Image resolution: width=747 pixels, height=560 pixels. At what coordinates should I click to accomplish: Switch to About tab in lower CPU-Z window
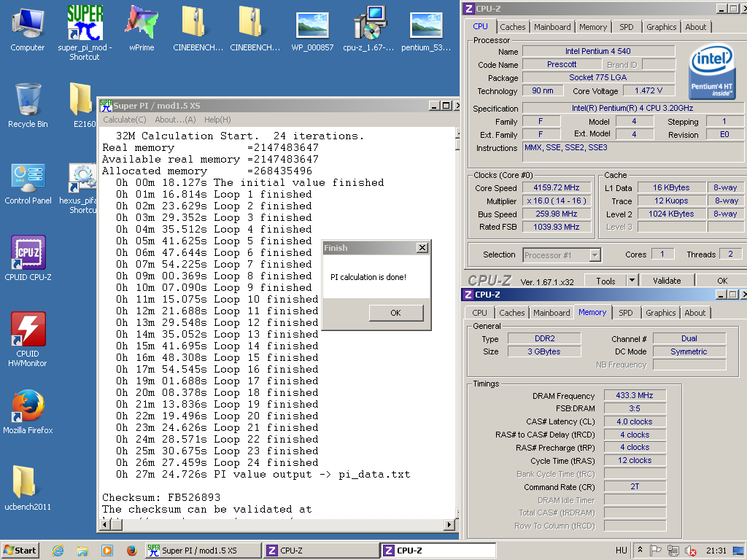click(x=694, y=313)
